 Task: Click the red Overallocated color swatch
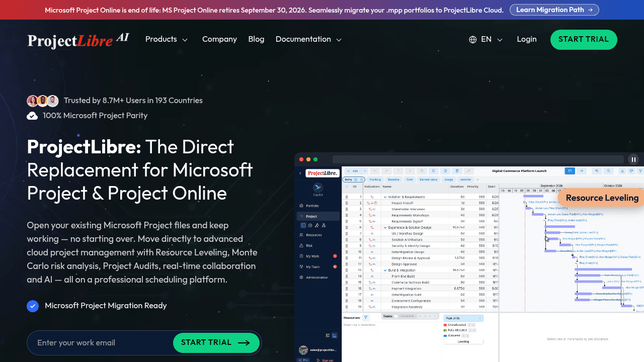pos(445,325)
